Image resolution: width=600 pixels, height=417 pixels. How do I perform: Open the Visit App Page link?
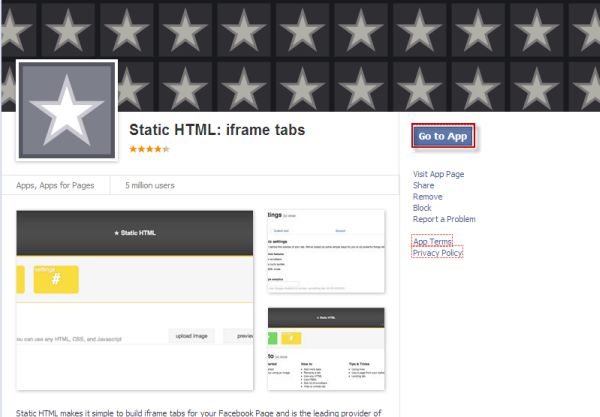coord(438,174)
